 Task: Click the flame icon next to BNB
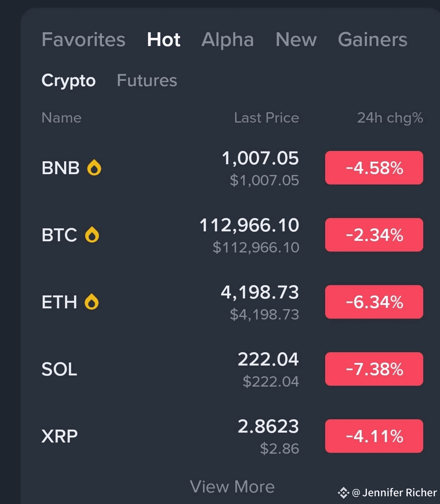[94, 167]
